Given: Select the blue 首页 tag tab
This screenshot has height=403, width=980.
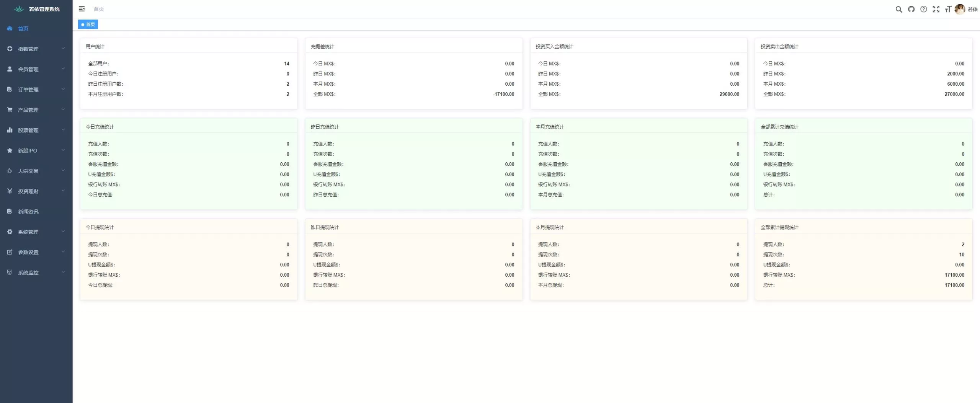Looking at the screenshot, I should point(88,24).
